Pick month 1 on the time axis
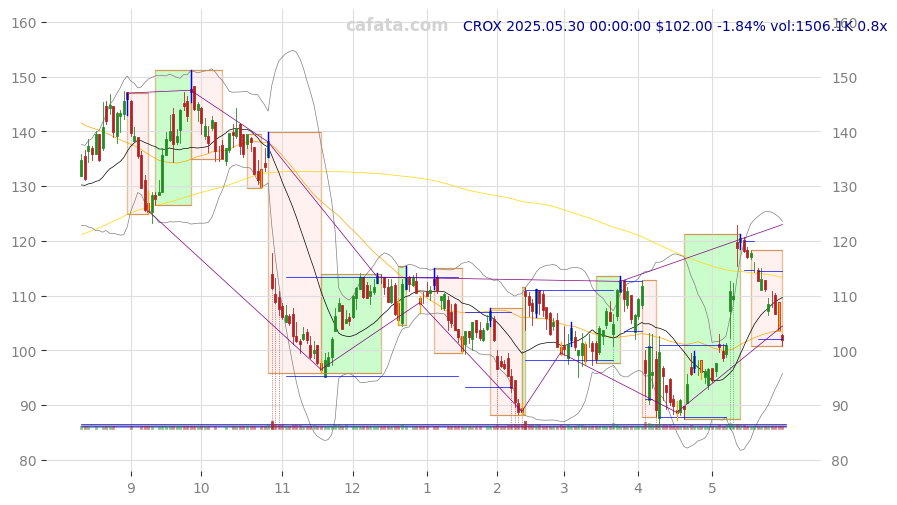897x505 pixels. 427,488
